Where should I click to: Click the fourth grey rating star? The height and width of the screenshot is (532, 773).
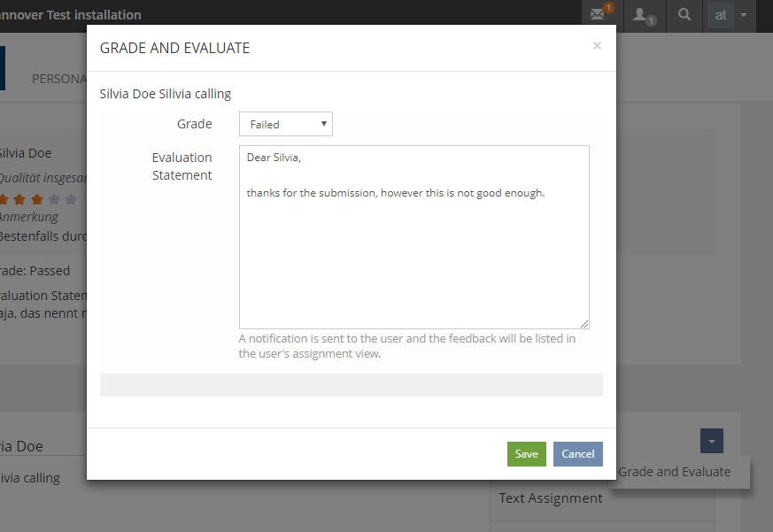[54, 199]
